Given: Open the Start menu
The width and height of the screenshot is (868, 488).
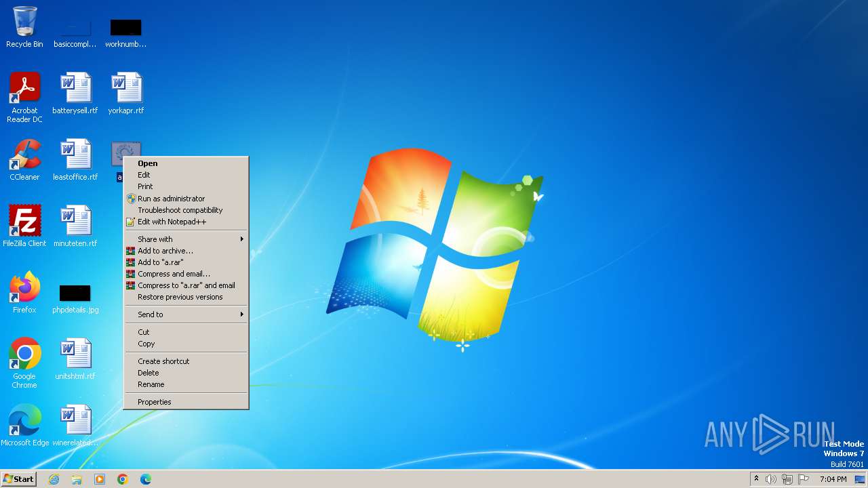Looking at the screenshot, I should [18, 479].
